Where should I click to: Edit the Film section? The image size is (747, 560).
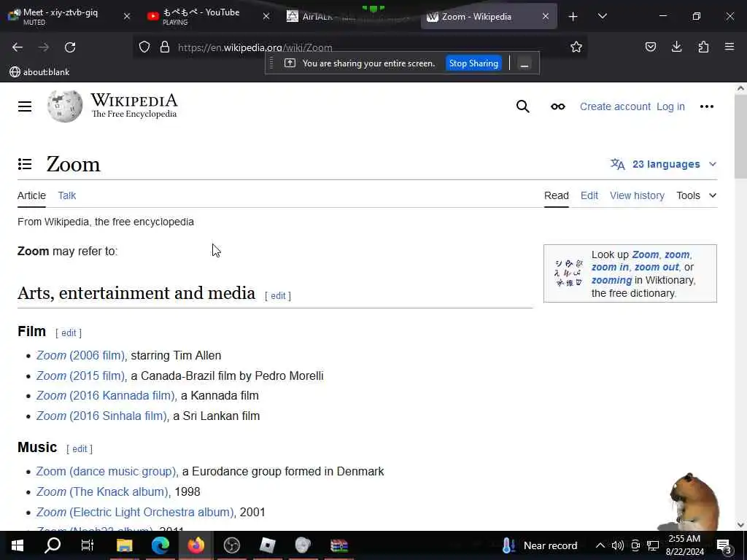tap(68, 332)
